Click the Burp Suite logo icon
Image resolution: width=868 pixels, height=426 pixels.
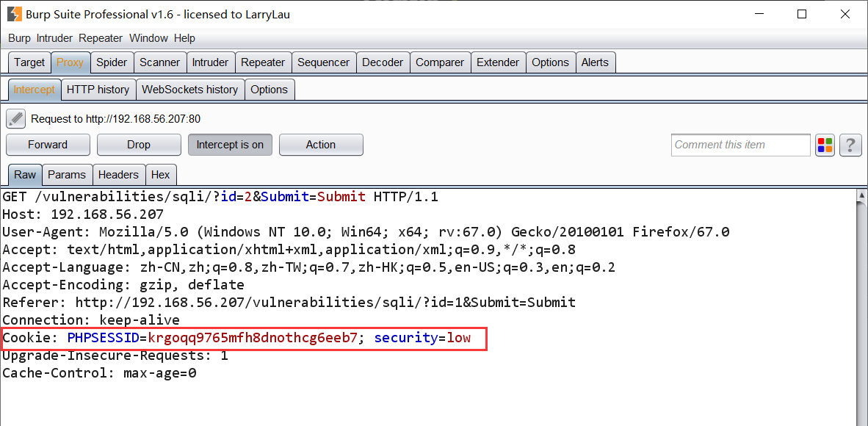15,15
